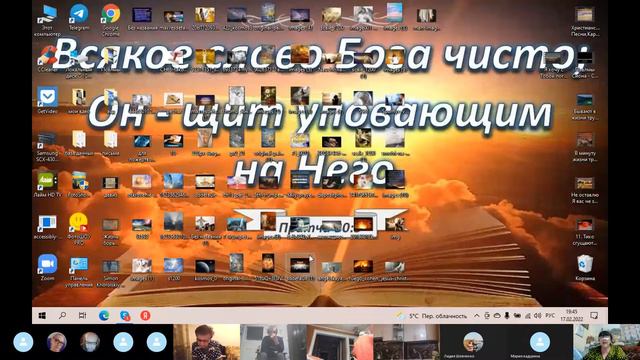Open the ФотоШОУ PRO shortcut
The image size is (640, 360).
coord(79,229)
